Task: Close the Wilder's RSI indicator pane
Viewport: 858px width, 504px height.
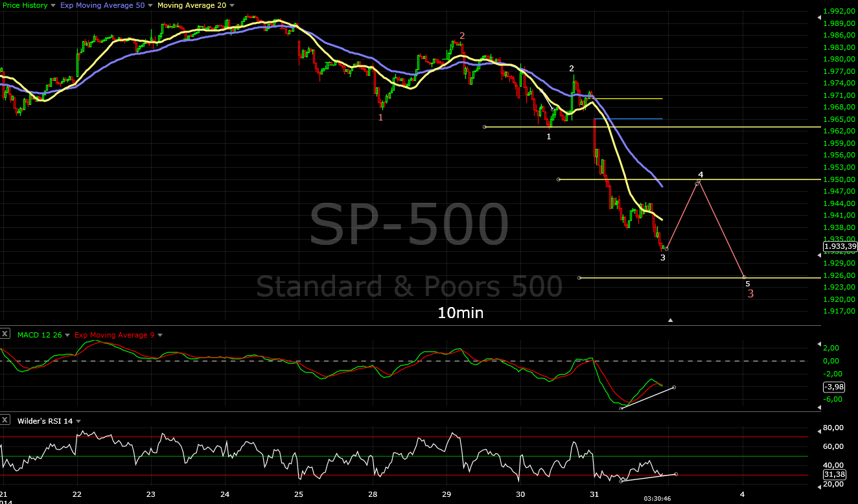Action: pyautogui.click(x=5, y=420)
